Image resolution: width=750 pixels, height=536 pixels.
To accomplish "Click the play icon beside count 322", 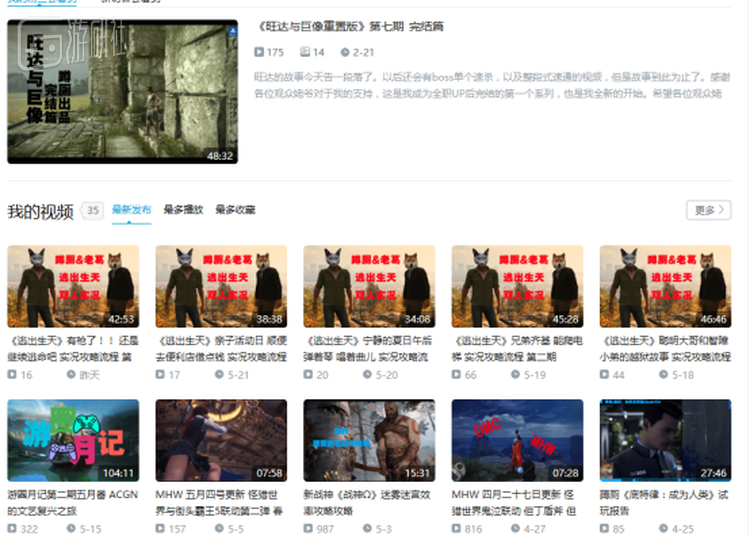I will coord(12,528).
